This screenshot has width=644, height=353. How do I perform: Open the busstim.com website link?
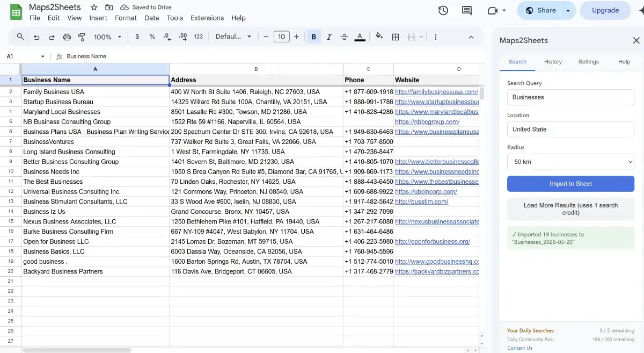coord(421,201)
